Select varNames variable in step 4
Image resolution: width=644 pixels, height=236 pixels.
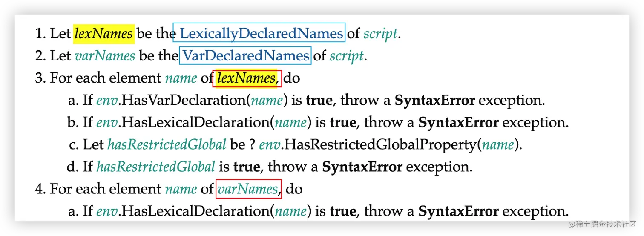pos(248,189)
